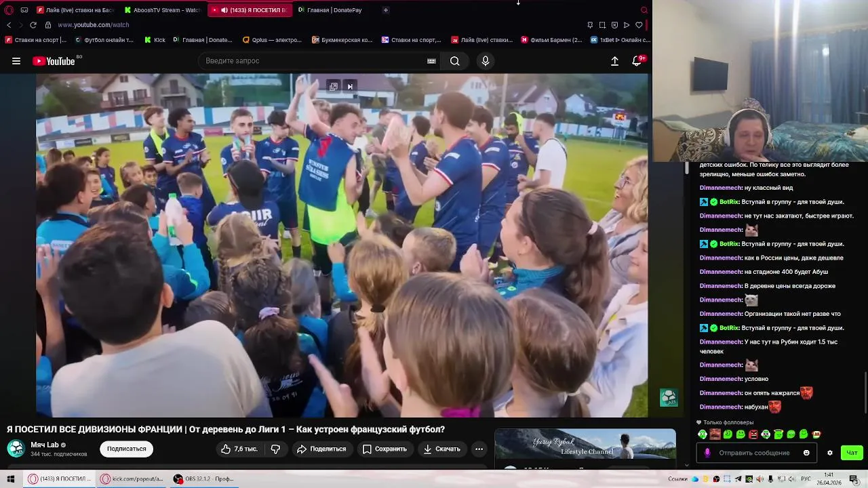
Task: Go to the YouTube home logo
Action: (x=54, y=61)
